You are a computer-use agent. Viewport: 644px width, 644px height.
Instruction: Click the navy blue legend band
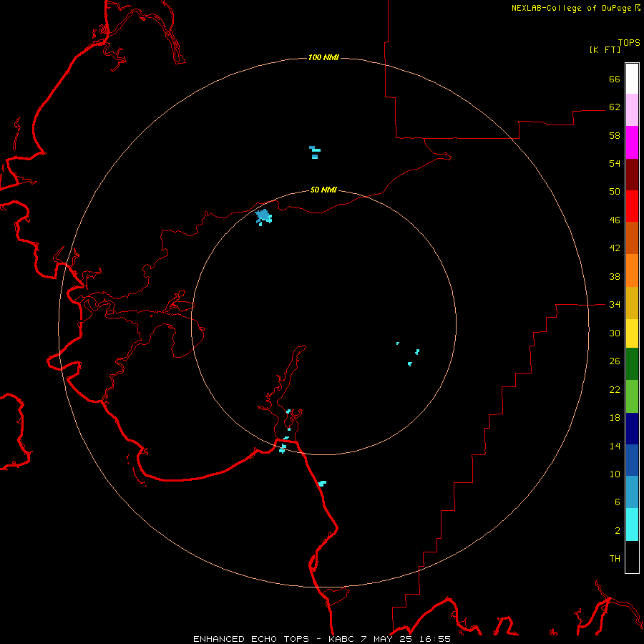coord(632,429)
